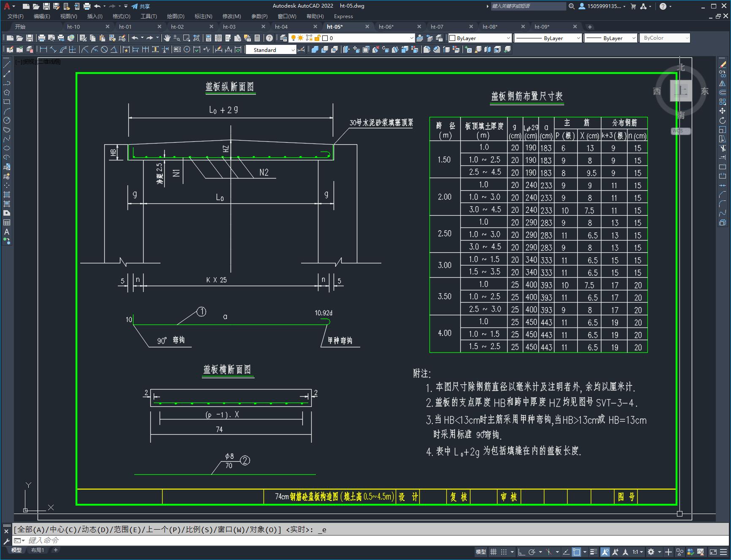Screen dimensions: 731x560
Task: Toggle polar tracking in the status bar
Action: [532, 552]
